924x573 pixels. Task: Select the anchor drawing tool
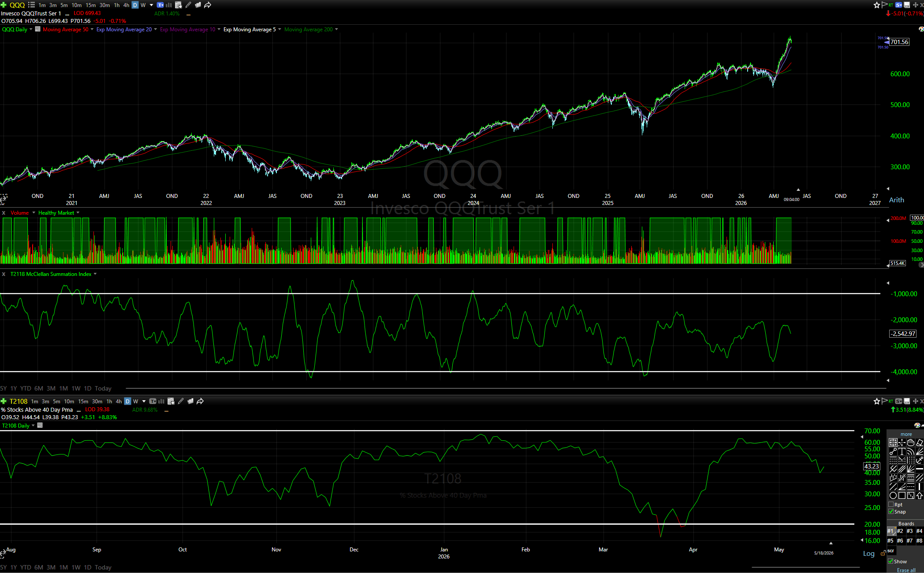click(919, 460)
